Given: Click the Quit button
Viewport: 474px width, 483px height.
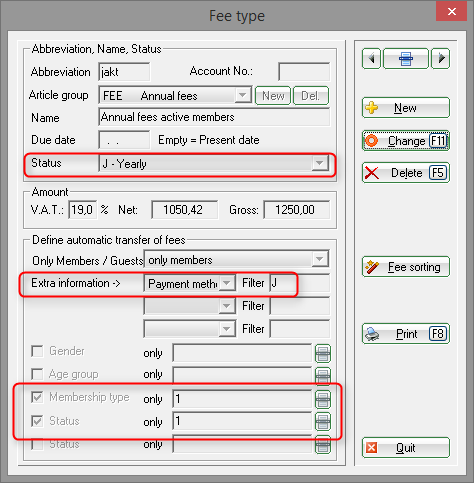Looking at the screenshot, I should click(406, 448).
